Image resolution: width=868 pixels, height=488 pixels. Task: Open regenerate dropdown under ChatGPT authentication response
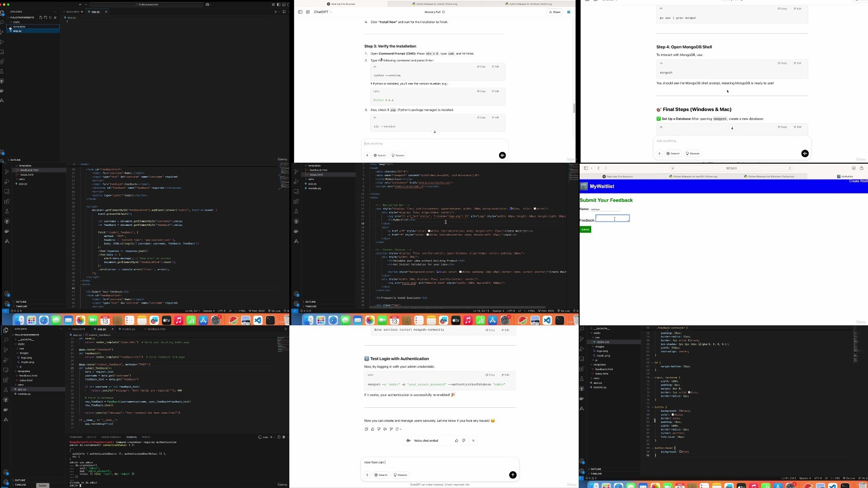point(398,429)
